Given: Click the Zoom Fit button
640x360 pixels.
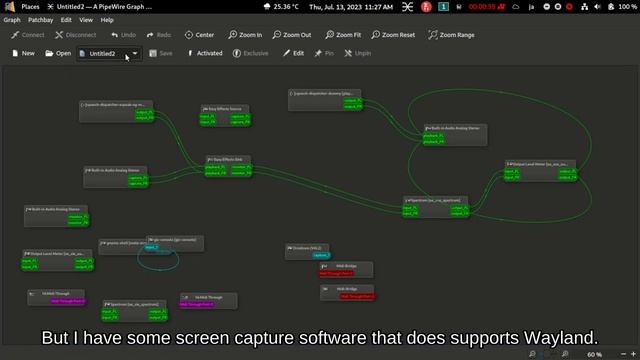Looking at the screenshot, I should tap(343, 35).
